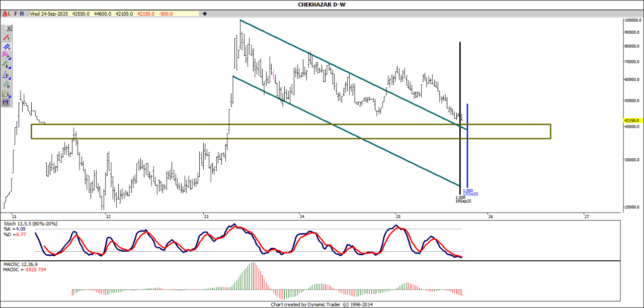Open the PT price-time grid tool

point(7,102)
